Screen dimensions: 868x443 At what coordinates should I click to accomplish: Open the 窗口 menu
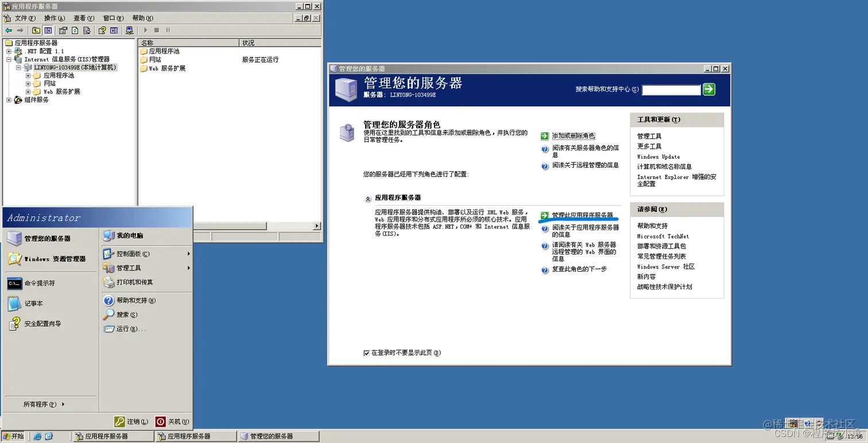point(113,18)
